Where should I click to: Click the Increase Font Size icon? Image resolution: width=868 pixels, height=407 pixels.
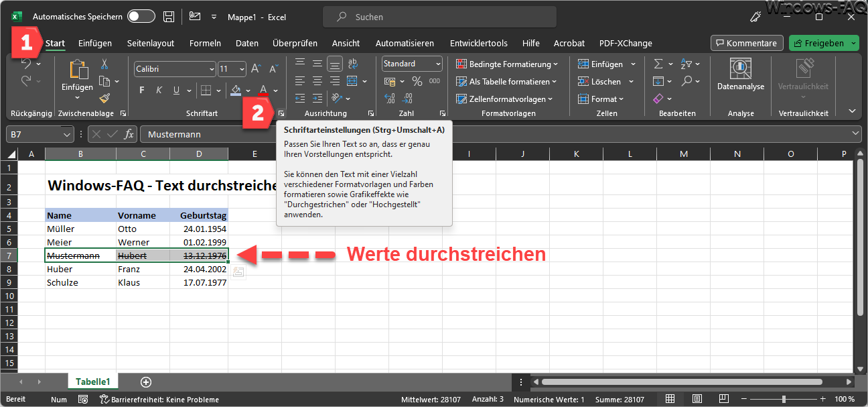[x=256, y=68]
